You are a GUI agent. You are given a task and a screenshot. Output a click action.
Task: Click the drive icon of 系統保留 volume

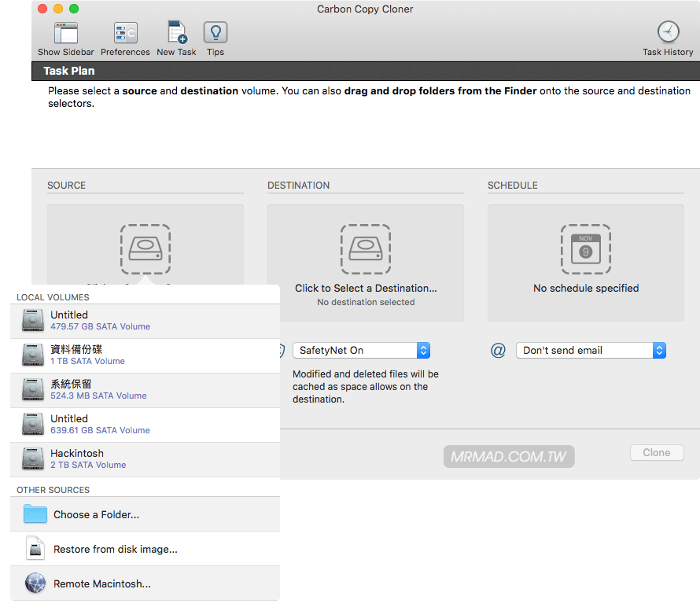click(x=33, y=389)
